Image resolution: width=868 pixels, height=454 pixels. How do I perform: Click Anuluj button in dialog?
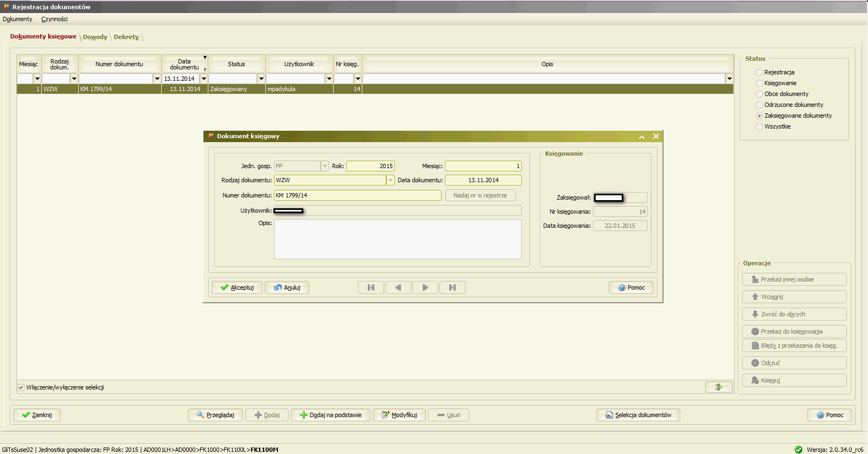(287, 287)
